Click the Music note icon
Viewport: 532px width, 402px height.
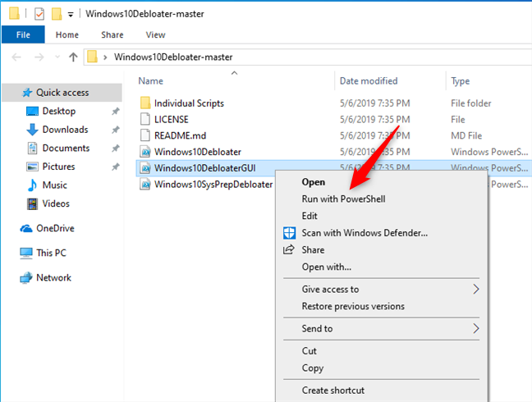(32, 185)
